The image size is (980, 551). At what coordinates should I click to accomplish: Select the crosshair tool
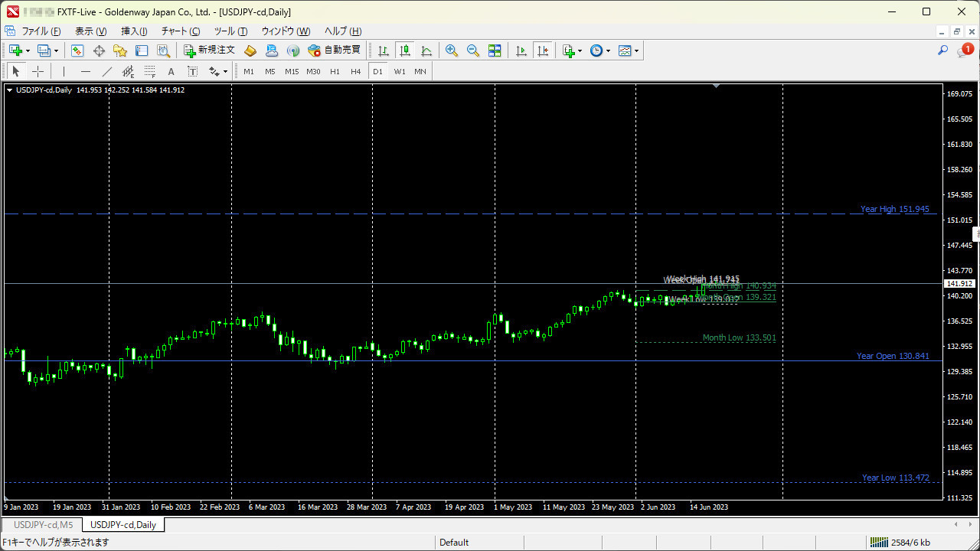pyautogui.click(x=38, y=71)
